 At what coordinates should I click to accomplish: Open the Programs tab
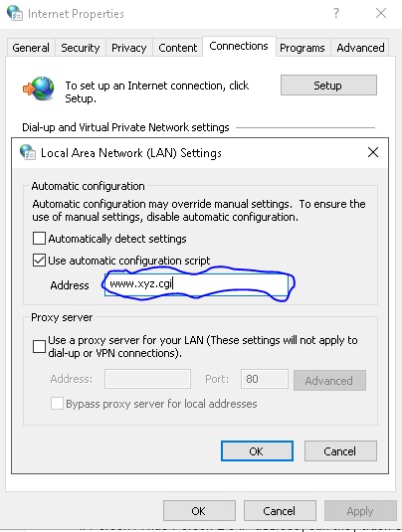[x=302, y=48]
